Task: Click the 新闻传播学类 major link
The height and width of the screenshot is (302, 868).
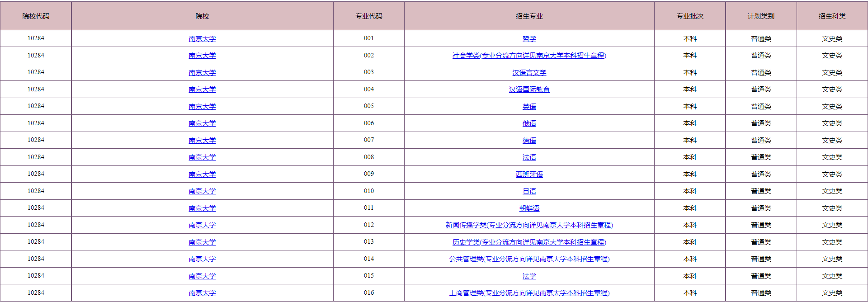Action: [529, 225]
